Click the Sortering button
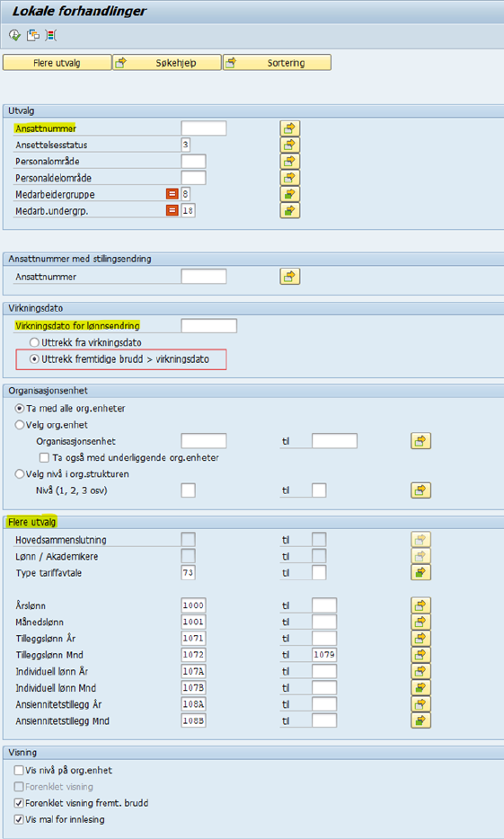The height and width of the screenshot is (839, 504). pyautogui.click(x=277, y=63)
